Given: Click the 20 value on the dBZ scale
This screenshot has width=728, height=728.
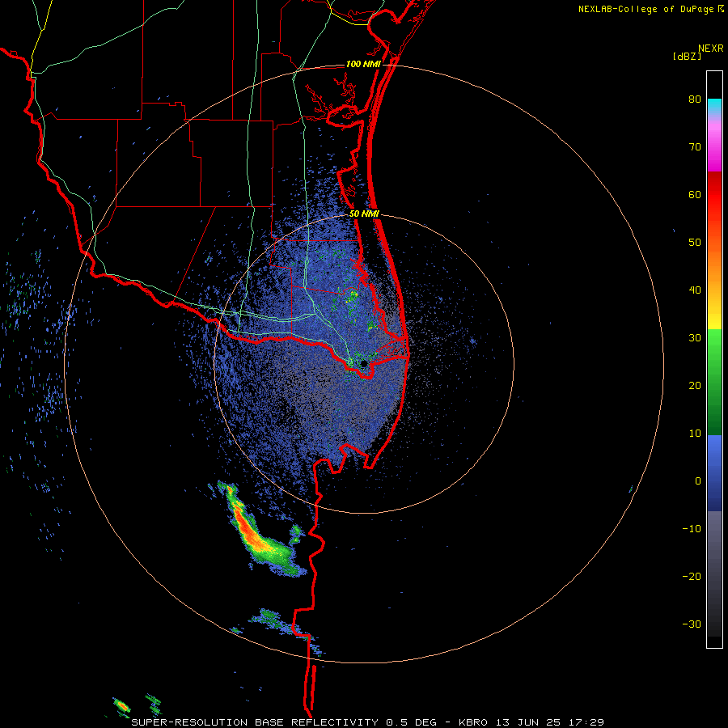Looking at the screenshot, I should point(695,386).
